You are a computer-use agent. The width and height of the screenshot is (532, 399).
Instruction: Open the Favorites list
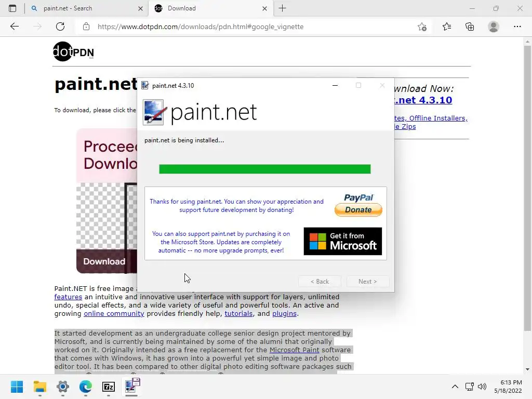[x=447, y=26]
